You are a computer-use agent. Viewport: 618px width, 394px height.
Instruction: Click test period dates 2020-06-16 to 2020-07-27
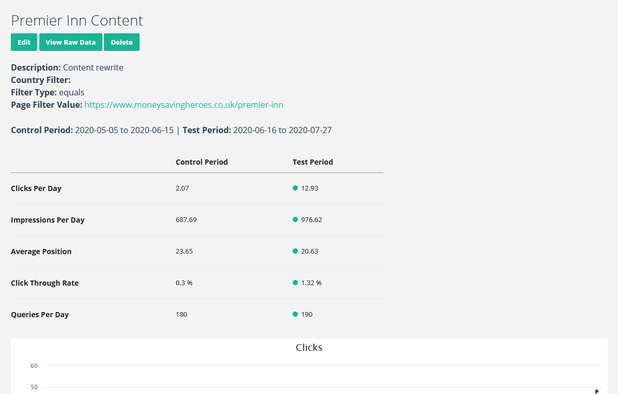click(283, 130)
